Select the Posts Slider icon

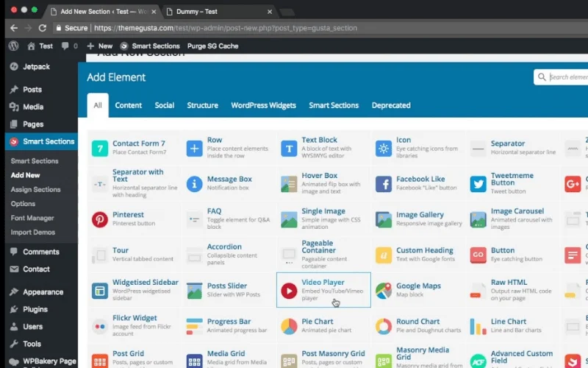[194, 291]
